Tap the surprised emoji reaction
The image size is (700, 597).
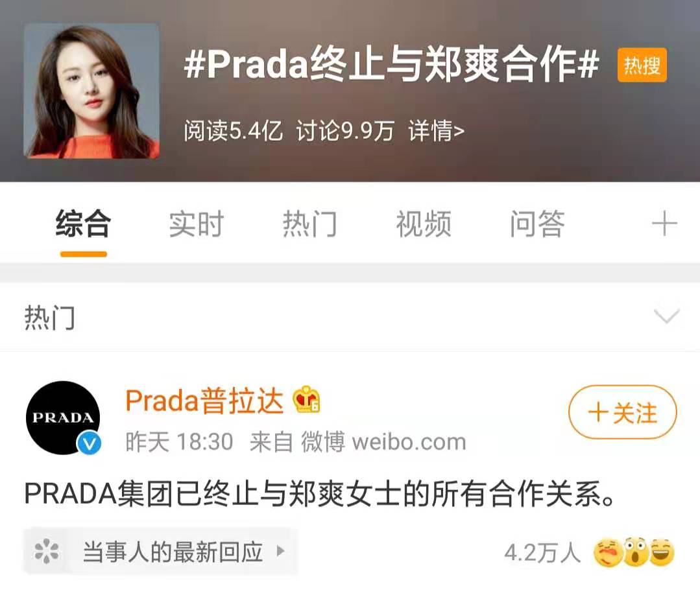(636, 552)
